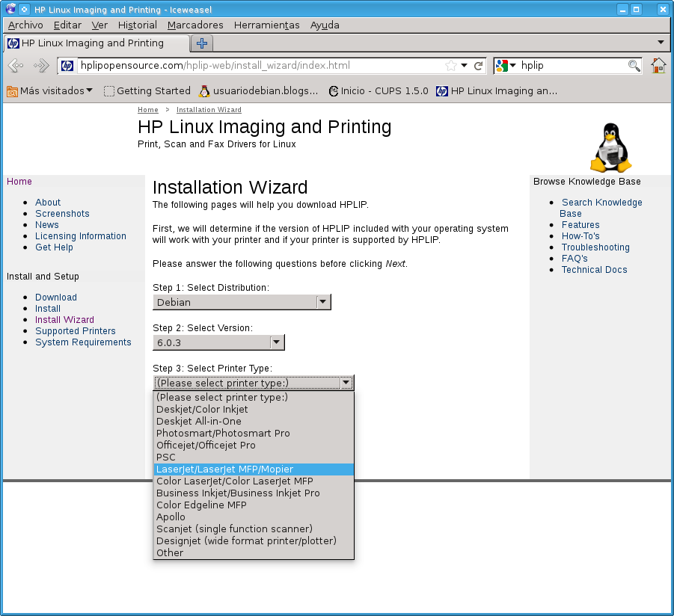
Task: Choose Designjet wide format printer/plotter option
Action: (254, 540)
